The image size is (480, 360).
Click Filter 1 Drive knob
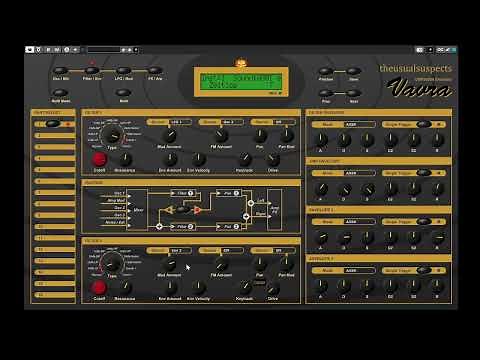coord(273,159)
